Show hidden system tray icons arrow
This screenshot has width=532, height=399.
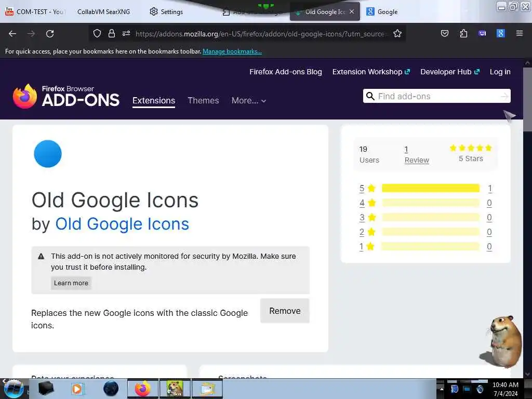click(442, 389)
